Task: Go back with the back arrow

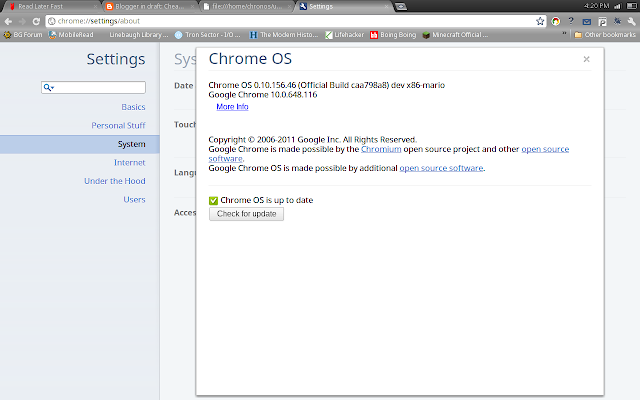Action: coord(8,21)
